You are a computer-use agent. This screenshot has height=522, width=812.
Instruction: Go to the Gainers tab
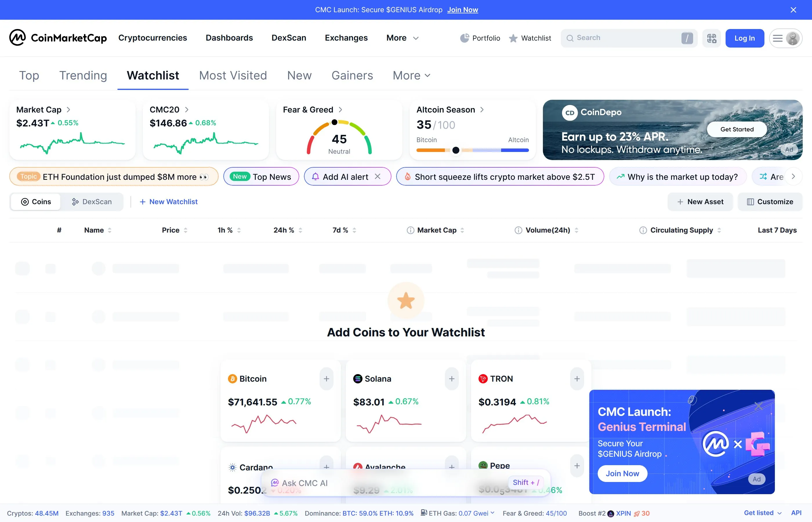tap(352, 75)
